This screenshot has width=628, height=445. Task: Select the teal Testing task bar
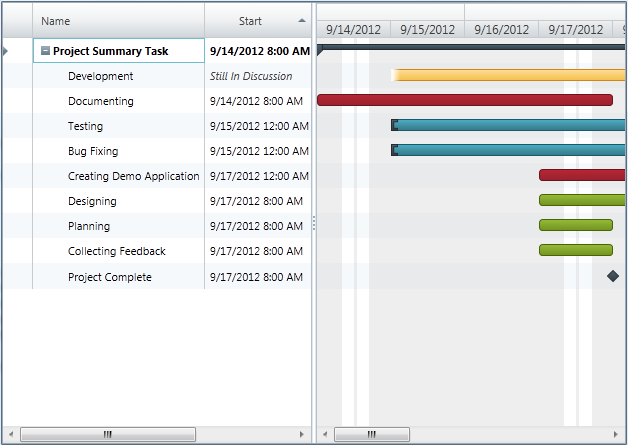click(508, 125)
